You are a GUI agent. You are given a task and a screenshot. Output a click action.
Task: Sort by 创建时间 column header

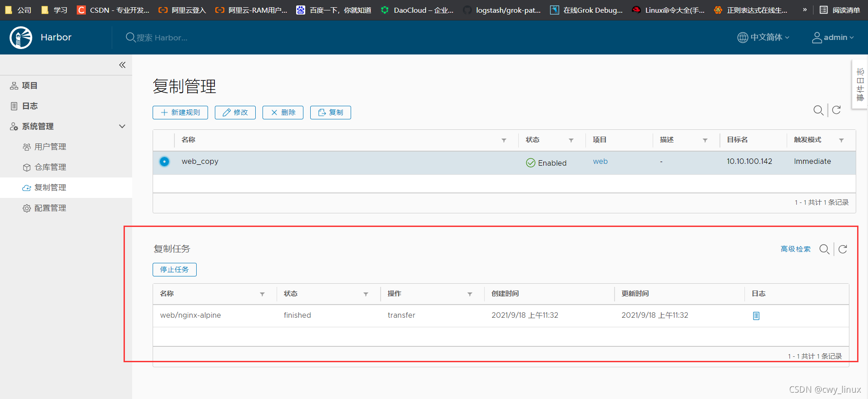click(x=505, y=294)
